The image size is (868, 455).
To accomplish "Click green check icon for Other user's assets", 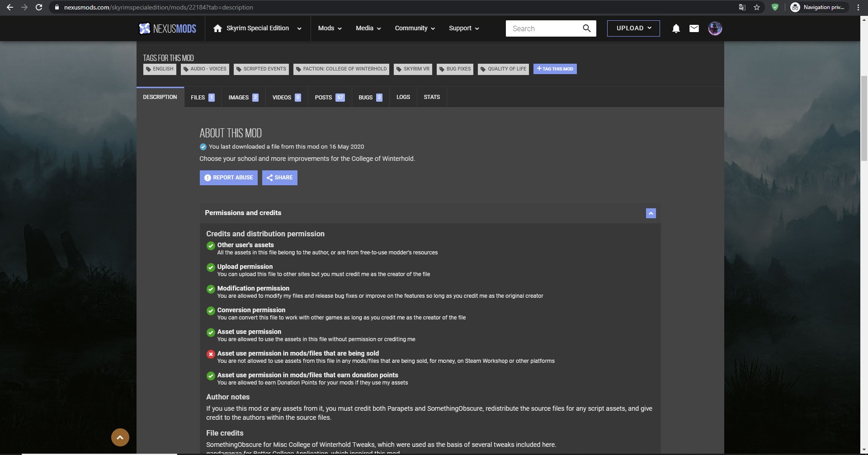I will coord(211,246).
